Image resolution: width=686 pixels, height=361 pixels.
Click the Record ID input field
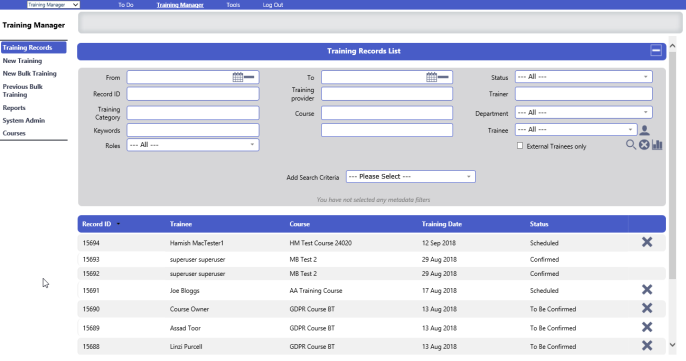[193, 94]
